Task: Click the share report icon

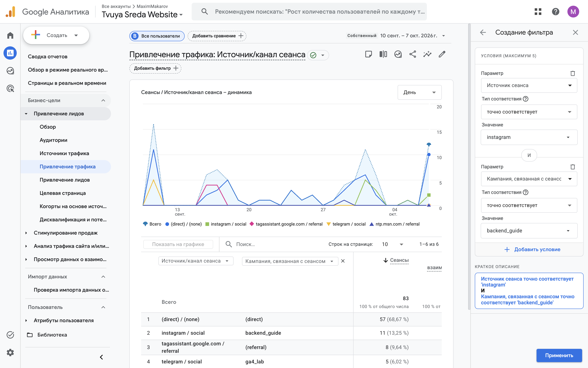Action: 413,54
